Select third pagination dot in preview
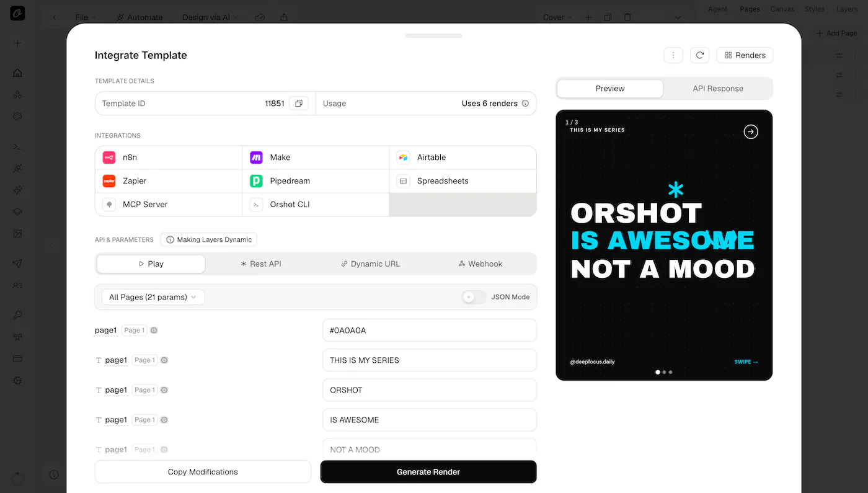The width and height of the screenshot is (868, 493). click(x=670, y=372)
